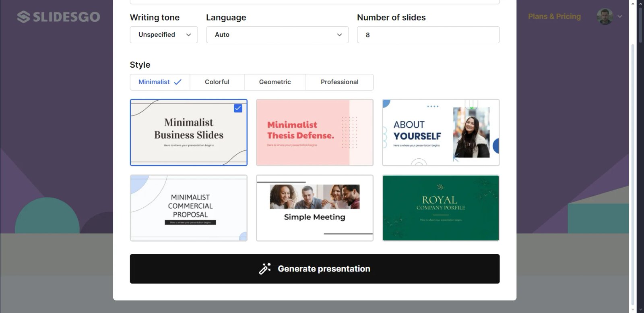Expand the profile menu chevron
644x313 pixels.
click(x=620, y=17)
